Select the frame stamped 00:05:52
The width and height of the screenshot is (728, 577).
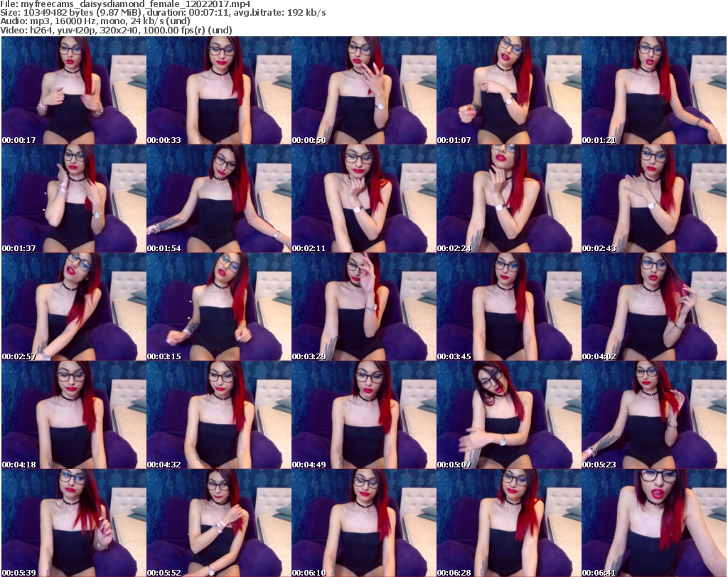tap(219, 523)
